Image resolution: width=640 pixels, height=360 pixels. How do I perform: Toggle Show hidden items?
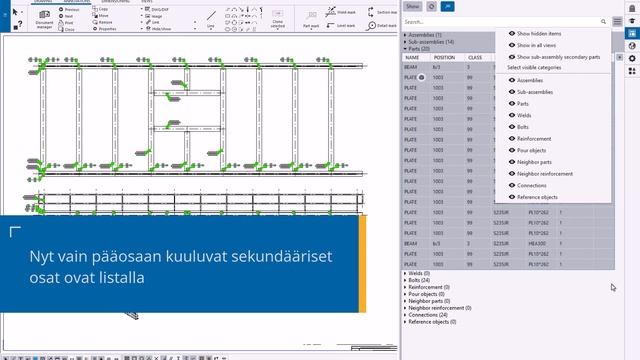tap(535, 33)
